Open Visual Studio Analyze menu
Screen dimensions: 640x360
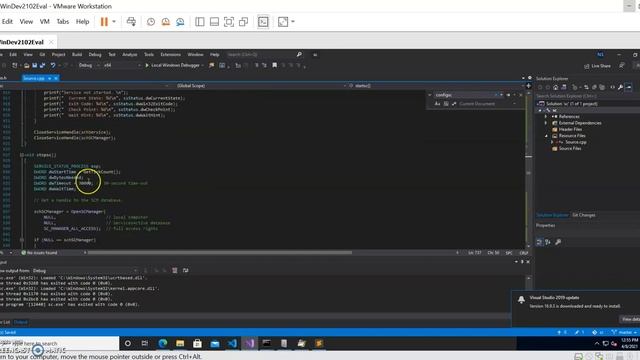[x=130, y=54]
